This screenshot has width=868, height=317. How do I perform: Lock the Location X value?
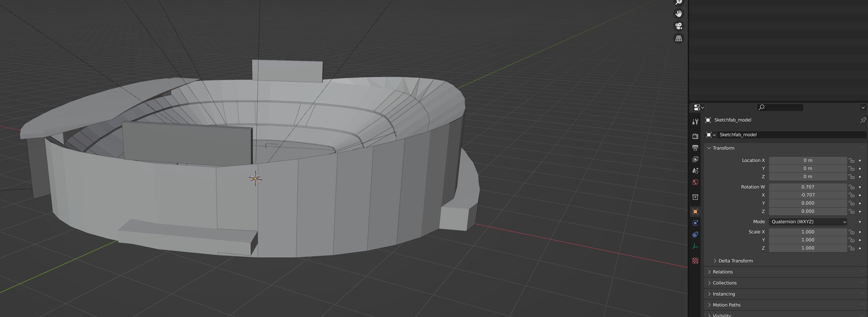[851, 161]
